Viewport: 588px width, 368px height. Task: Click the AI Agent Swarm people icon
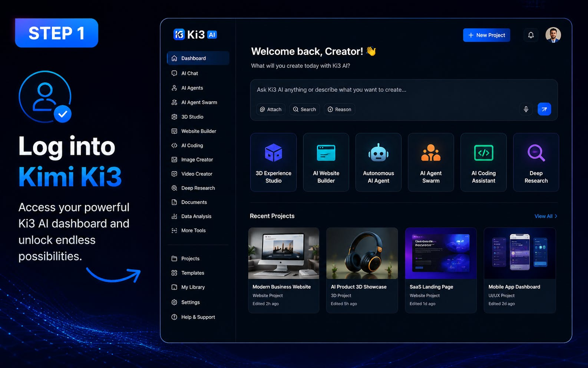(431, 152)
